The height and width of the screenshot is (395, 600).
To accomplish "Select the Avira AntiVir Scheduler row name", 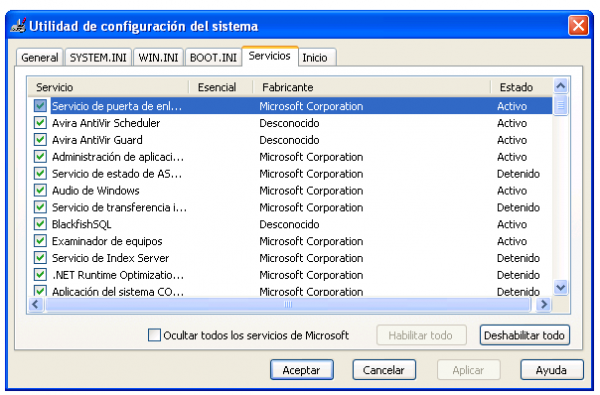I will click(106, 123).
